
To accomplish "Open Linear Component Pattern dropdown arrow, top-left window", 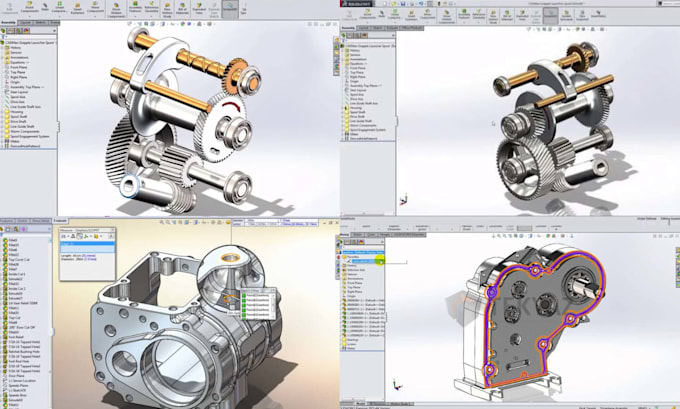I will tap(59, 16).
